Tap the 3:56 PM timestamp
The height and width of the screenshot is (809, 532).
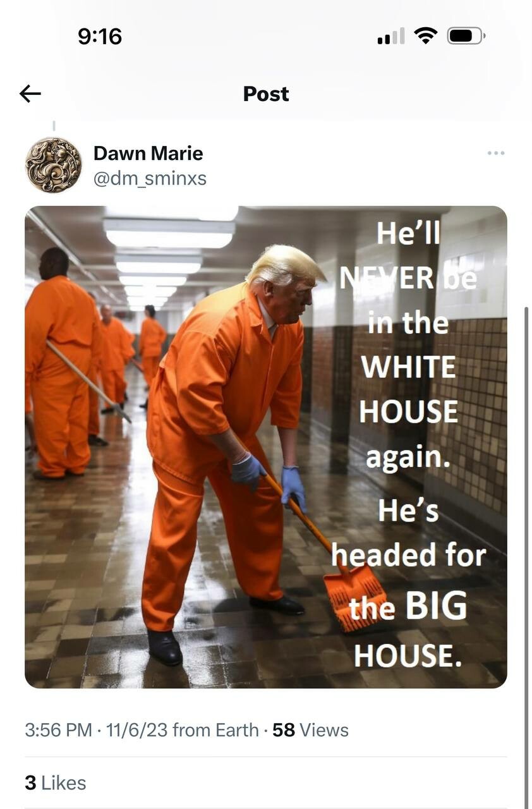[59, 730]
